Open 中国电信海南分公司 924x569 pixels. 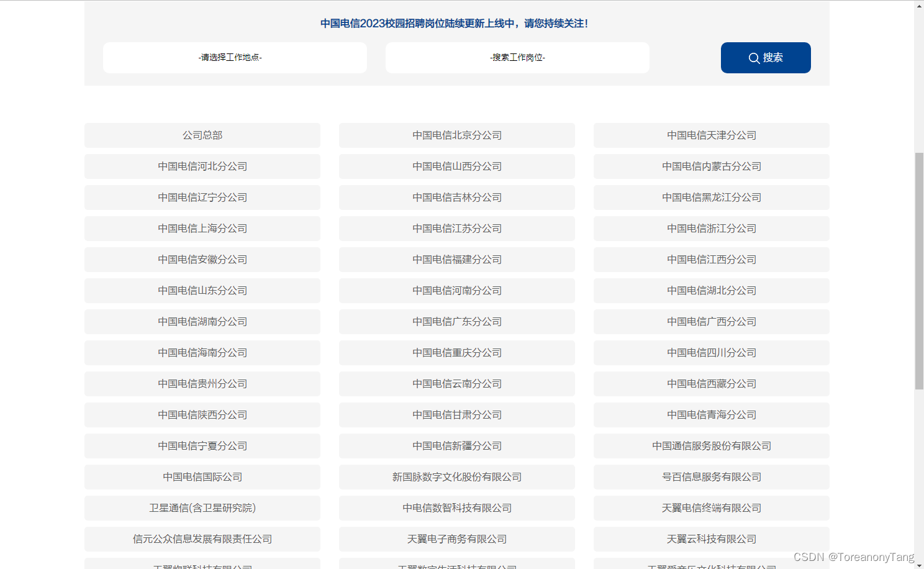tap(202, 353)
